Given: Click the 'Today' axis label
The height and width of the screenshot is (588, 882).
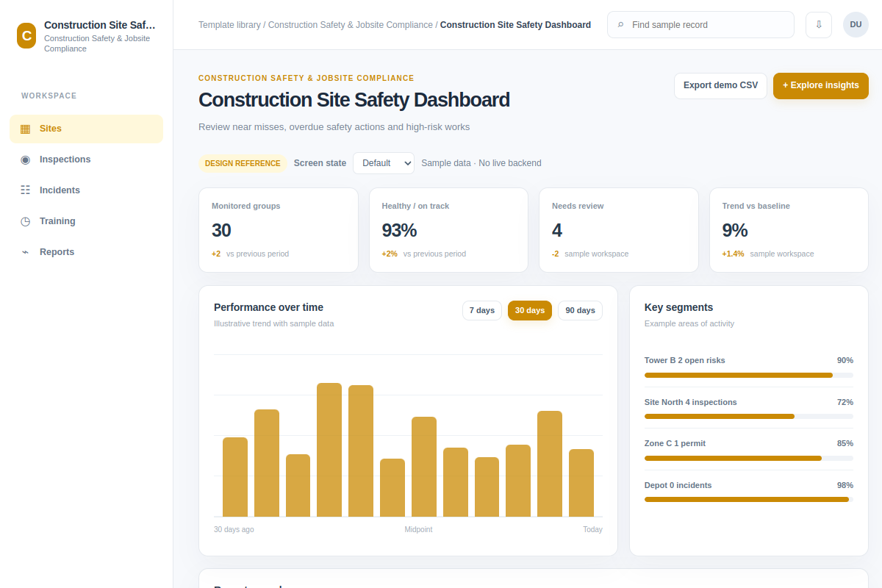Looking at the screenshot, I should [x=592, y=529].
